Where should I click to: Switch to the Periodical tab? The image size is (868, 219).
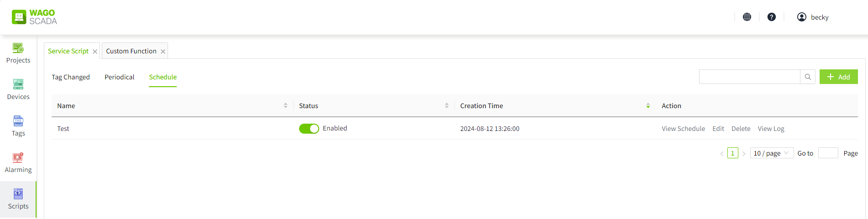(x=120, y=77)
